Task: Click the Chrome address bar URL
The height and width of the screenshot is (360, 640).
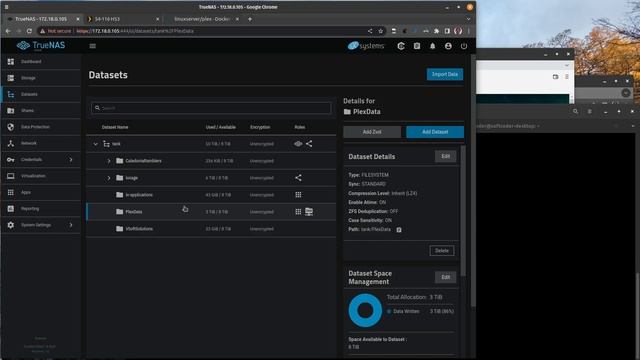Action: 136,31
